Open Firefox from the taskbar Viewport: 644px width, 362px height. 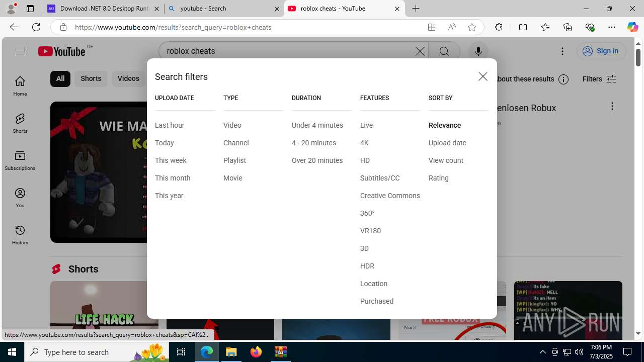256,352
